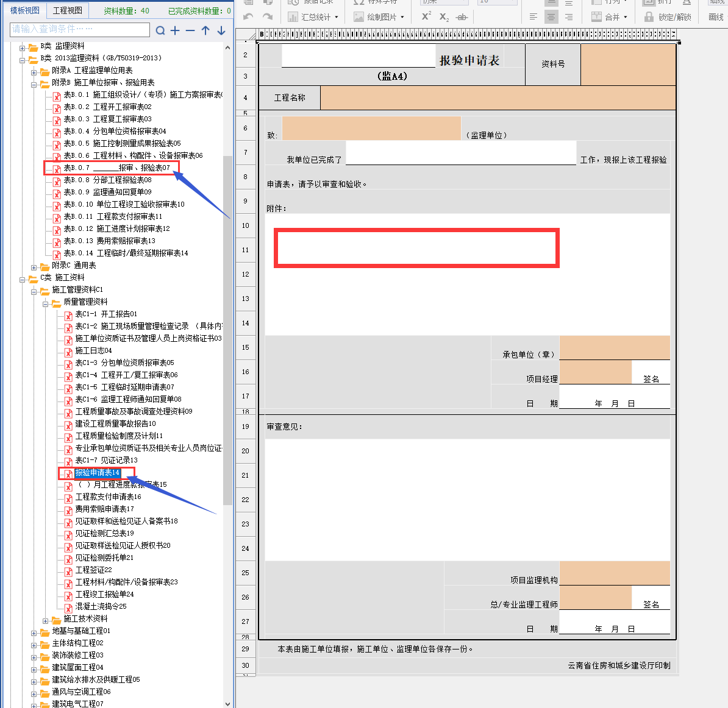Image resolution: width=728 pixels, height=708 pixels.
Task: Switch to the 模板视图 tab
Action: pos(25,10)
